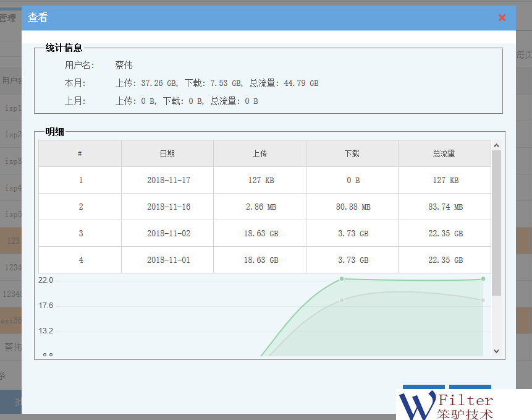Click the gray chart point at right edge

[483, 300]
